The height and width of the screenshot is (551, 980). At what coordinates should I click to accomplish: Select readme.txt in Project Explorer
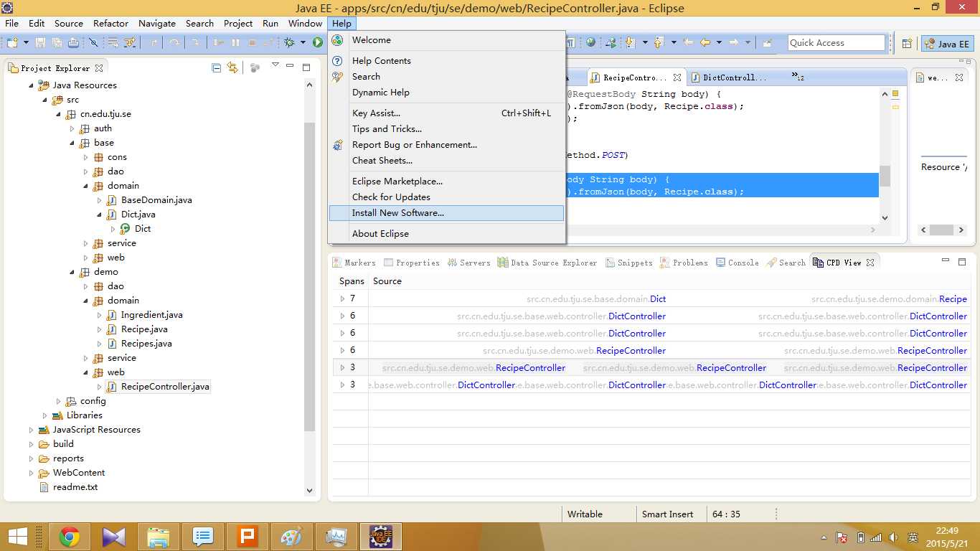pyautogui.click(x=75, y=487)
